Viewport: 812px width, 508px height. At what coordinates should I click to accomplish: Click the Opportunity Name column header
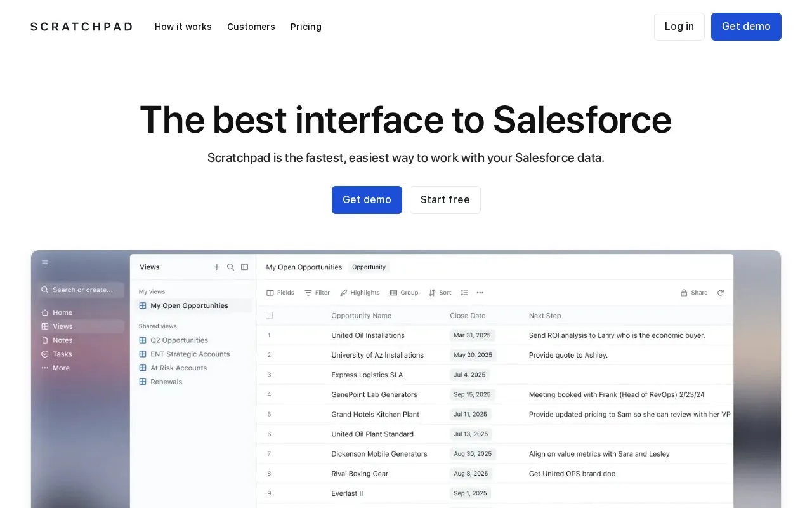click(x=362, y=316)
